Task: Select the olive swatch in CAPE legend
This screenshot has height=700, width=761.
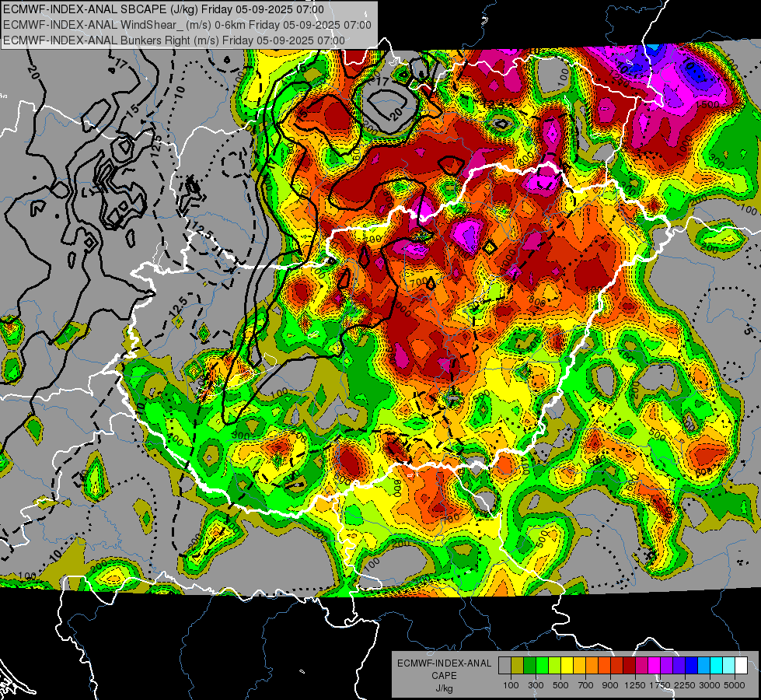Action: tap(518, 665)
